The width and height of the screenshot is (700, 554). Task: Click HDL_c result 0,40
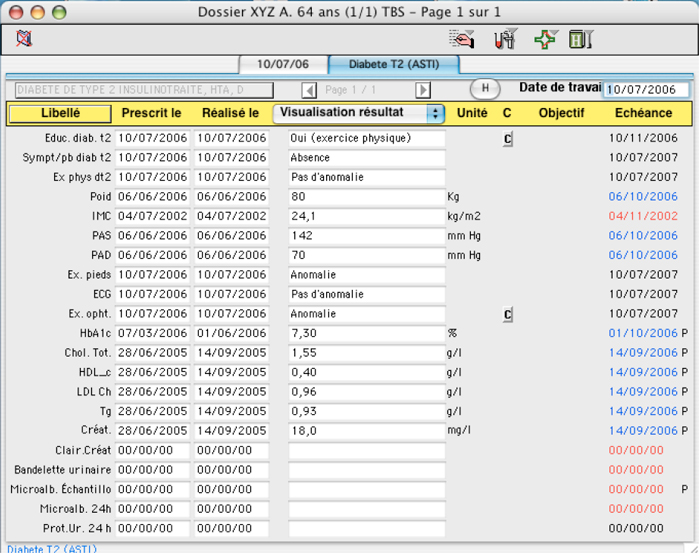[x=367, y=373]
